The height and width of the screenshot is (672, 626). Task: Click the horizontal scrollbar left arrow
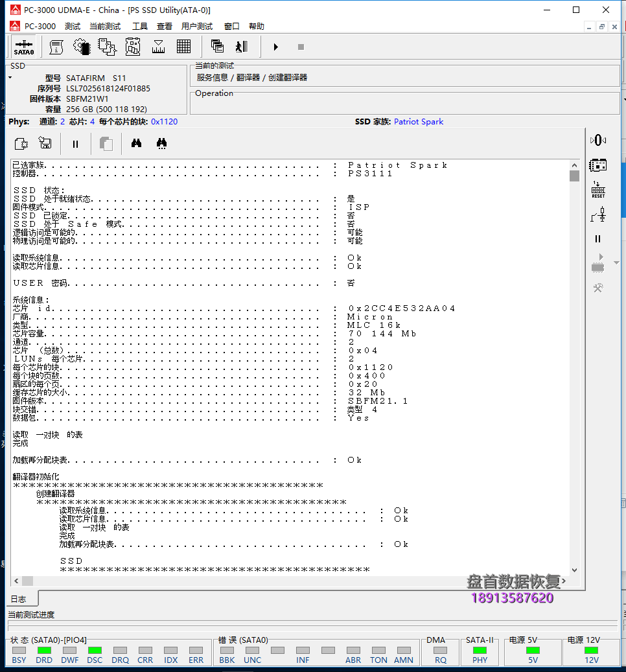click(x=16, y=581)
